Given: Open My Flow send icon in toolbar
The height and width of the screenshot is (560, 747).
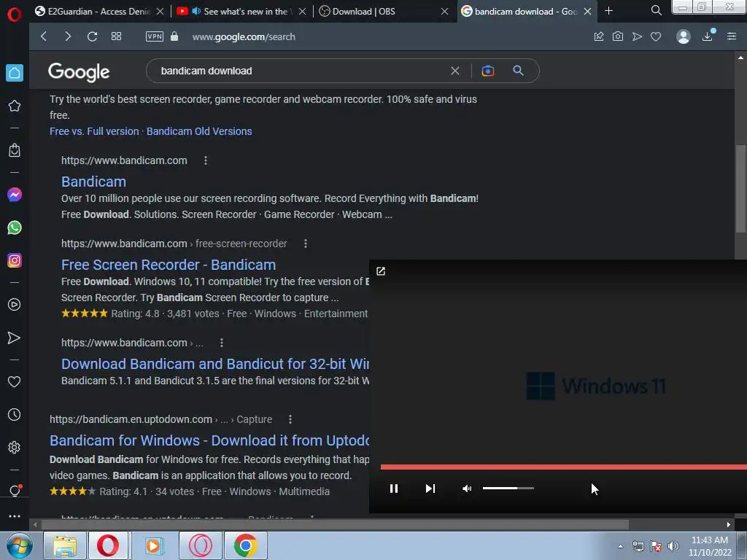Looking at the screenshot, I should coord(637,36).
